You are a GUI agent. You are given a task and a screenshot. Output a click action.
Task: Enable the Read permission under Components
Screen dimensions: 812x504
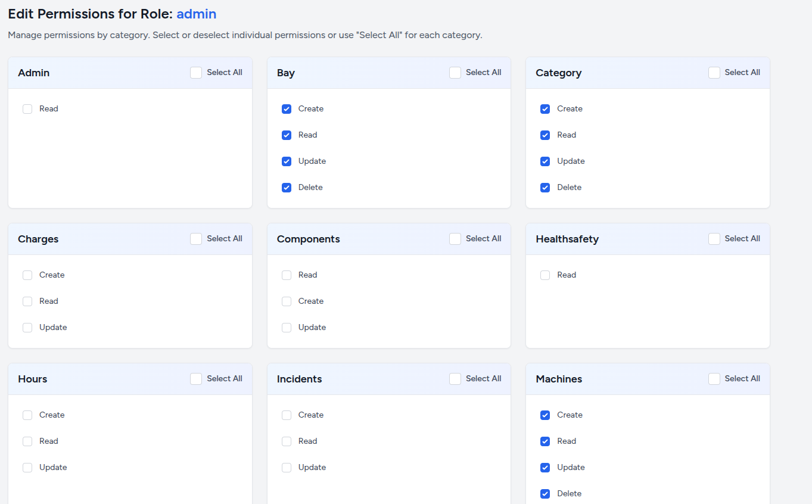click(287, 275)
